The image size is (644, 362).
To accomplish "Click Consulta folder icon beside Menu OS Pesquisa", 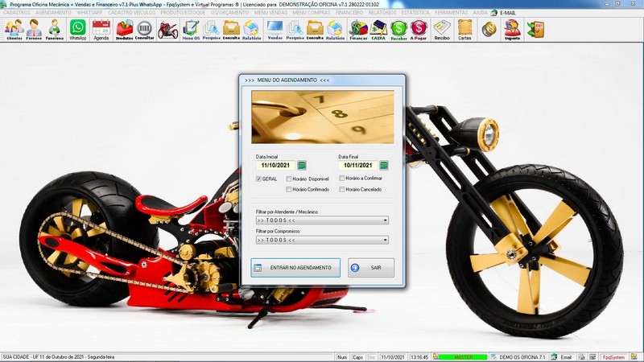I will 231,30.
